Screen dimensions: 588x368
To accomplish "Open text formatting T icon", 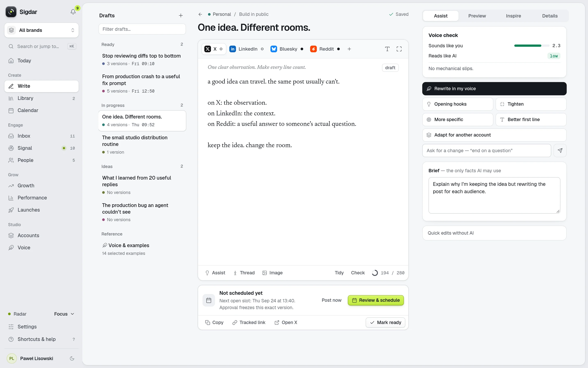I will pos(387,49).
